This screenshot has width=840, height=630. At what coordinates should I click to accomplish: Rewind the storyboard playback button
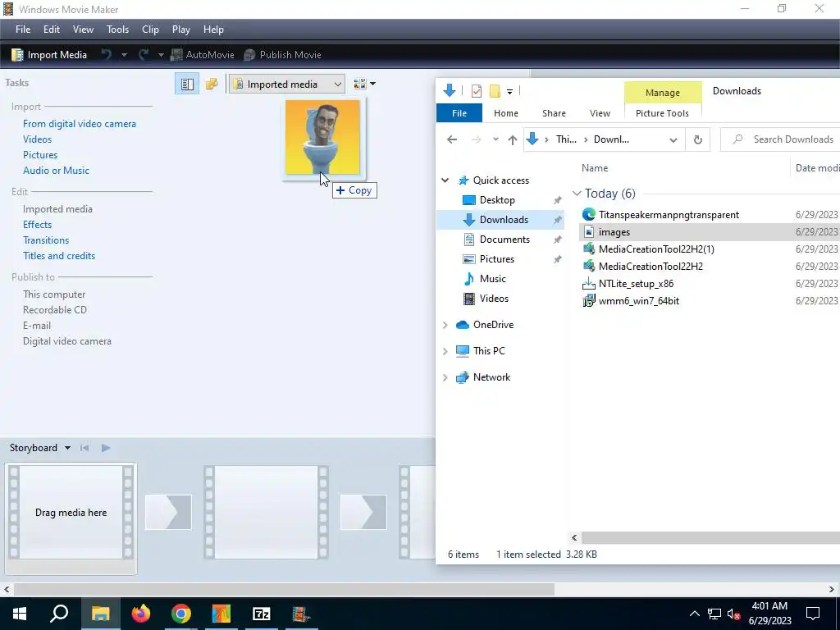click(x=84, y=448)
